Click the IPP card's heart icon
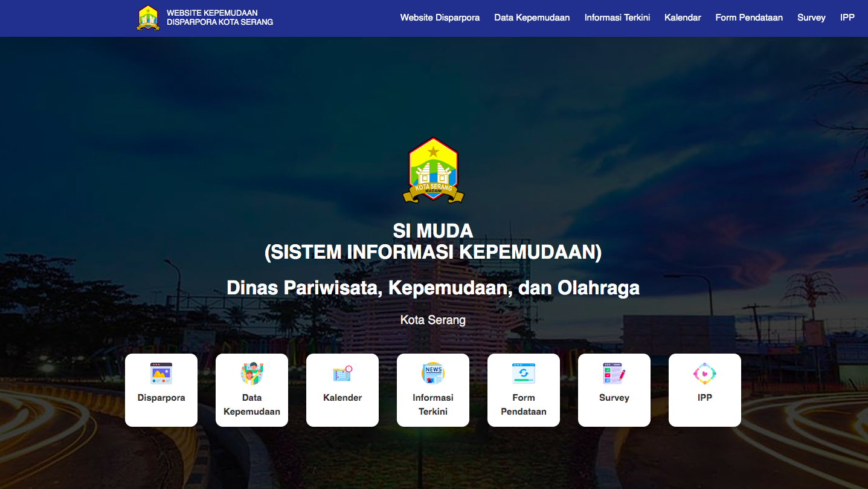868x489 pixels. click(x=705, y=374)
